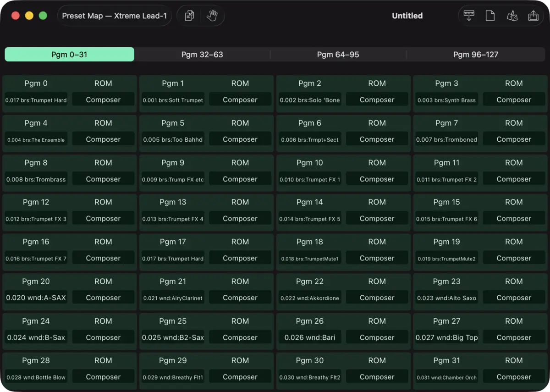Click the ROM label in the Pgm 30 cell
This screenshot has width=550, height=392.
tap(377, 361)
